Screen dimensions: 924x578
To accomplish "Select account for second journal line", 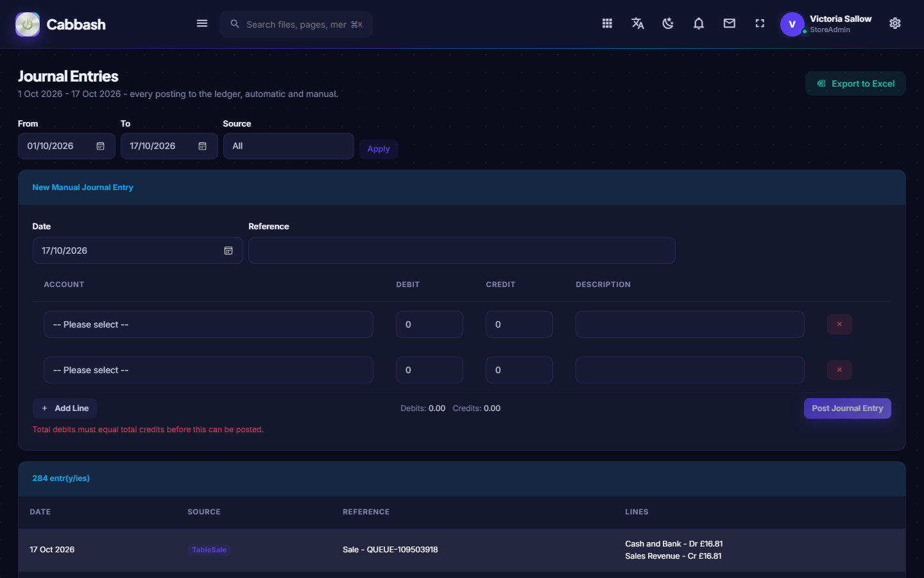I will click(x=209, y=370).
